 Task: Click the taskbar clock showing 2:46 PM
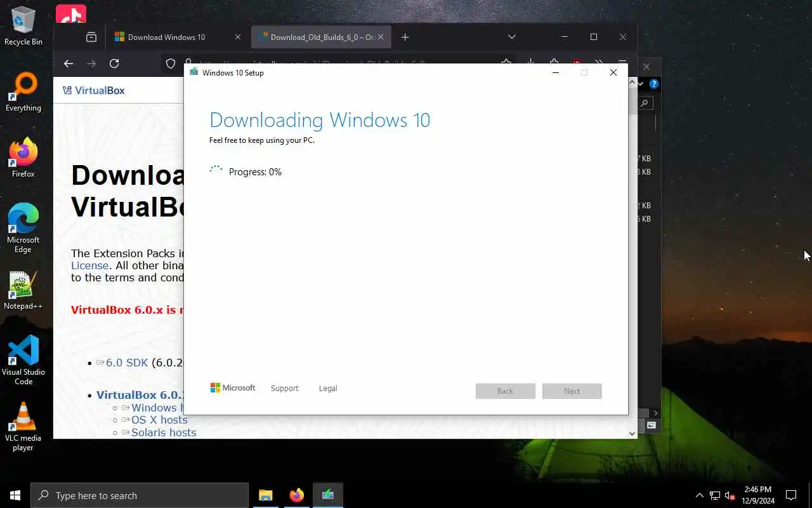pos(758,495)
